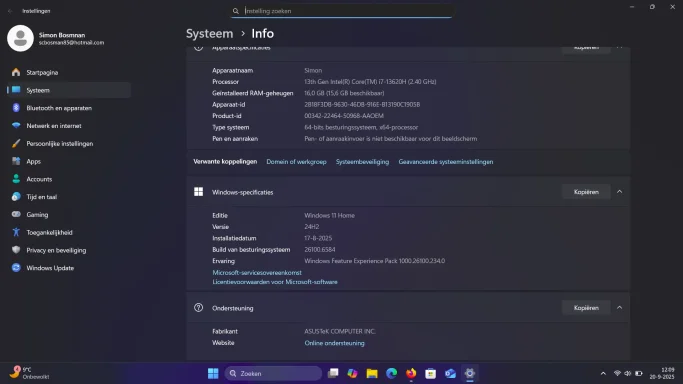Click the magnifier icon in settings search
Image resolution: width=683 pixels, height=384 pixels.
point(236,11)
